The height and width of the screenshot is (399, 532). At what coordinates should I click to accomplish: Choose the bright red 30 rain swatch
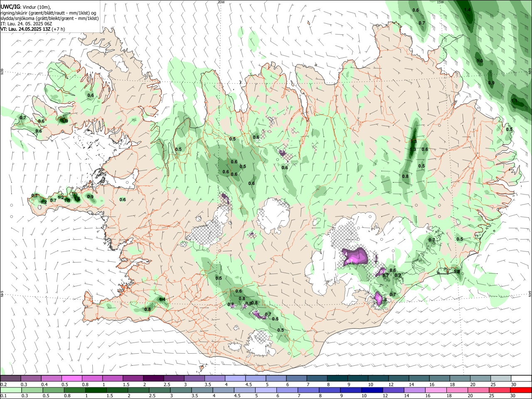click(x=520, y=390)
